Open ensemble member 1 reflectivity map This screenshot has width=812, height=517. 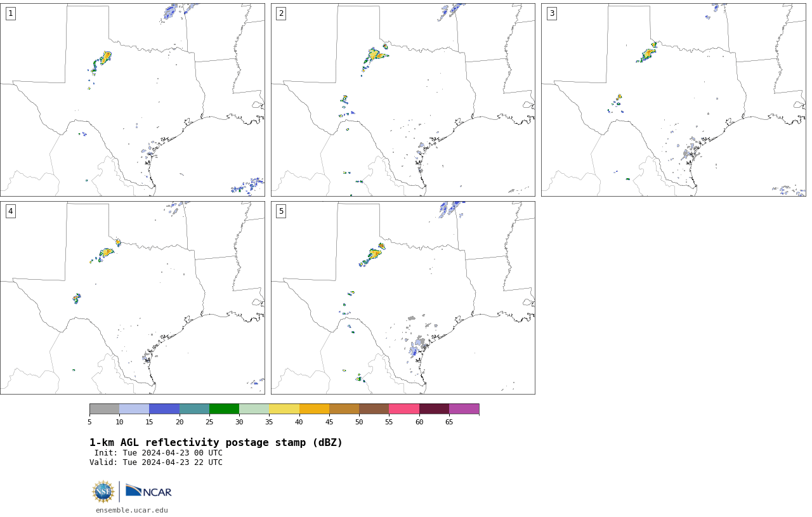coord(133,100)
